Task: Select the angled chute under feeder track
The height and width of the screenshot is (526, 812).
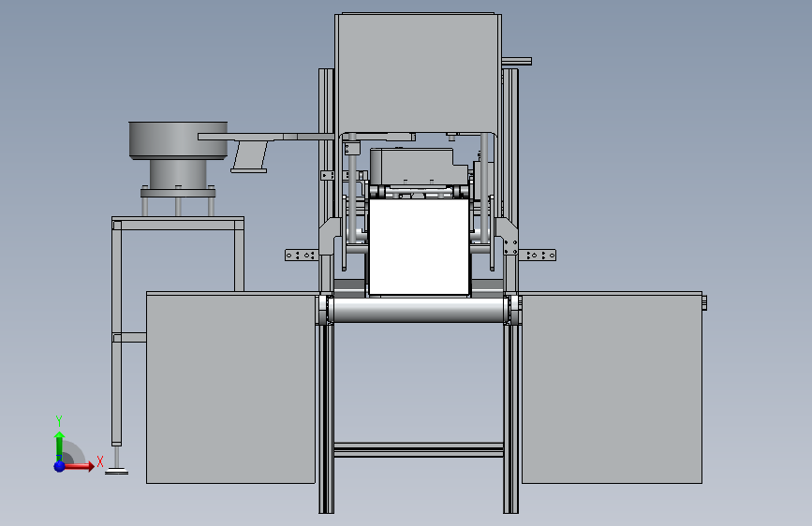Action: tap(250, 156)
